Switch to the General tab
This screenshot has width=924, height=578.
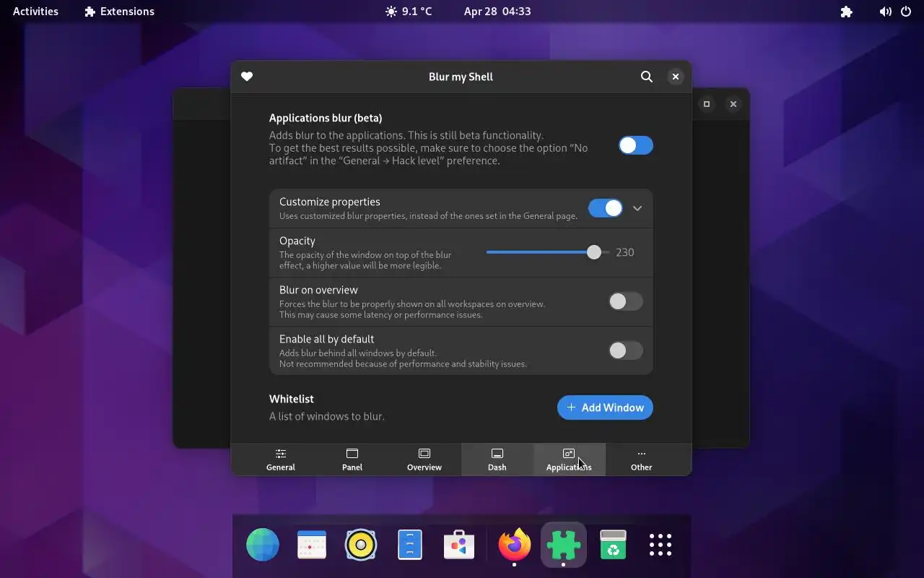[281, 460]
